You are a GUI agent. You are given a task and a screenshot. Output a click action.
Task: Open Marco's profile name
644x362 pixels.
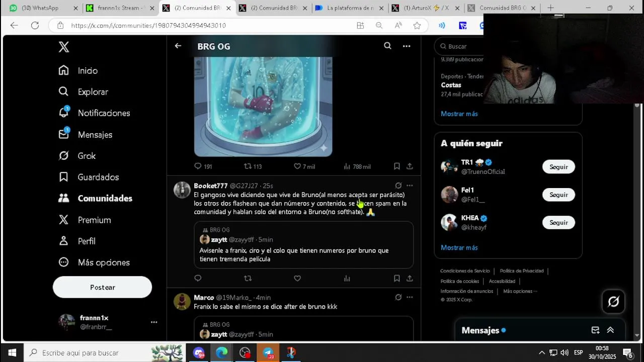[204, 298]
